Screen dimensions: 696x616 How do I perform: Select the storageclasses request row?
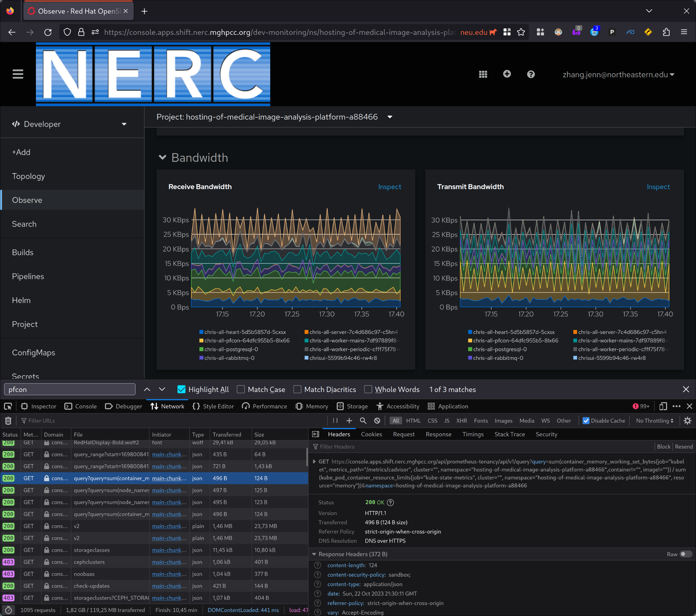tap(154, 550)
